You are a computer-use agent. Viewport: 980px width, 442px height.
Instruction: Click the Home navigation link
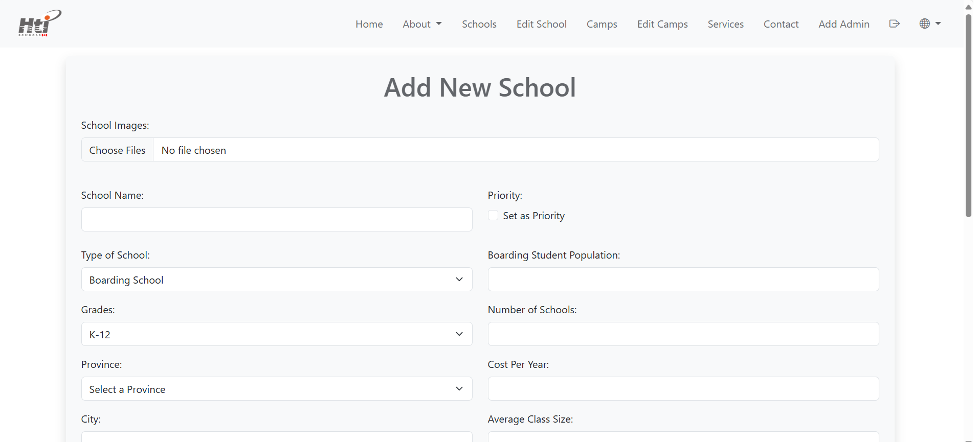[x=369, y=24]
